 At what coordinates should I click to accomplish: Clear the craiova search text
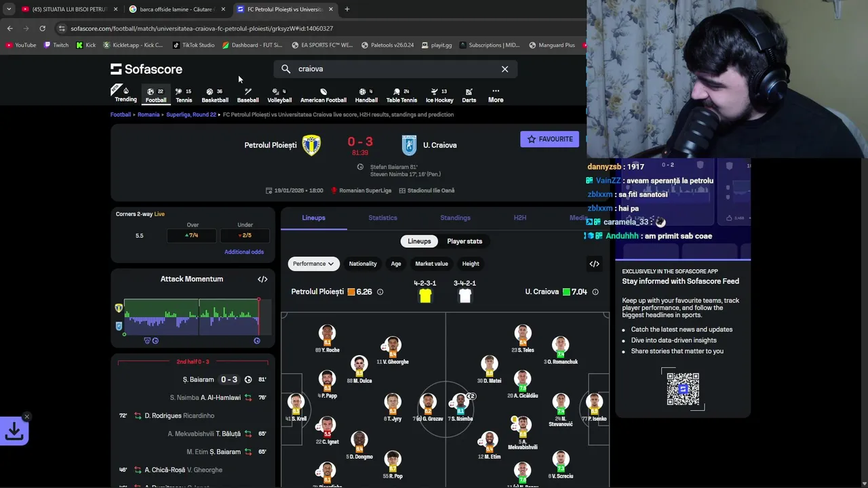pos(505,69)
